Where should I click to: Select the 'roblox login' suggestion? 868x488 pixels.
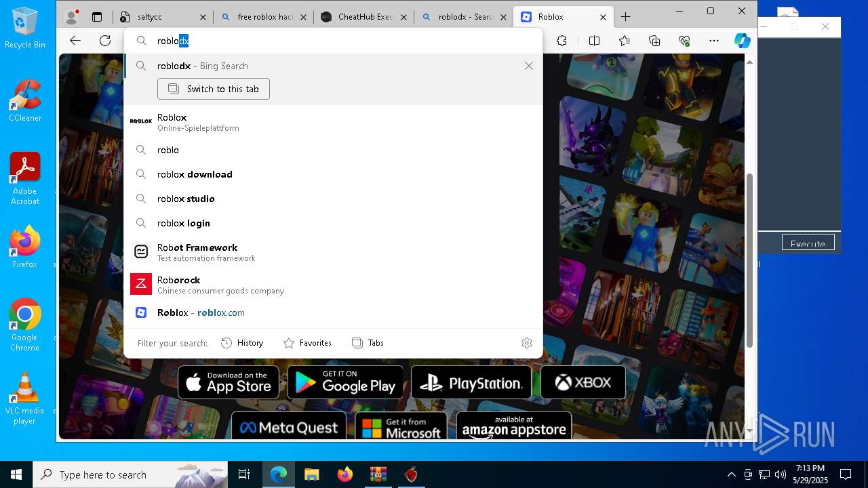333,223
